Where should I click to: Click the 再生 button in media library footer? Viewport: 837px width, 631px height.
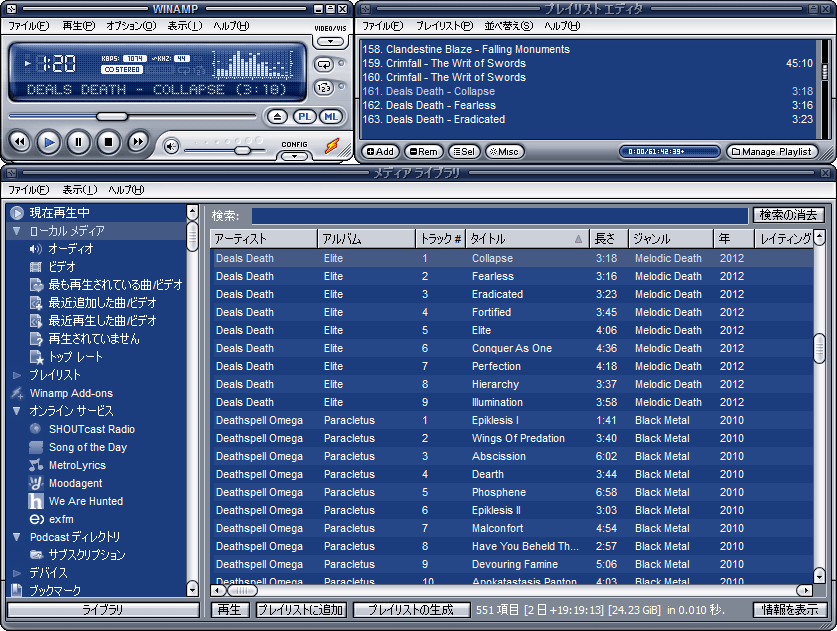[230, 610]
